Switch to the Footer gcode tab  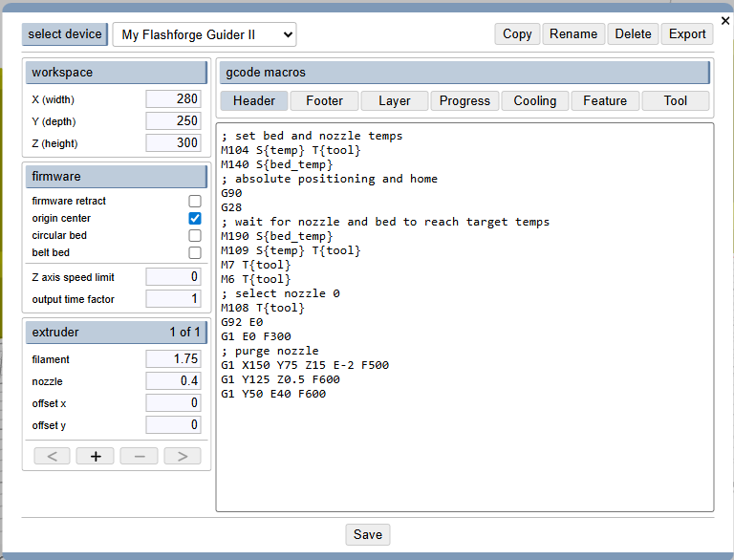click(x=324, y=100)
